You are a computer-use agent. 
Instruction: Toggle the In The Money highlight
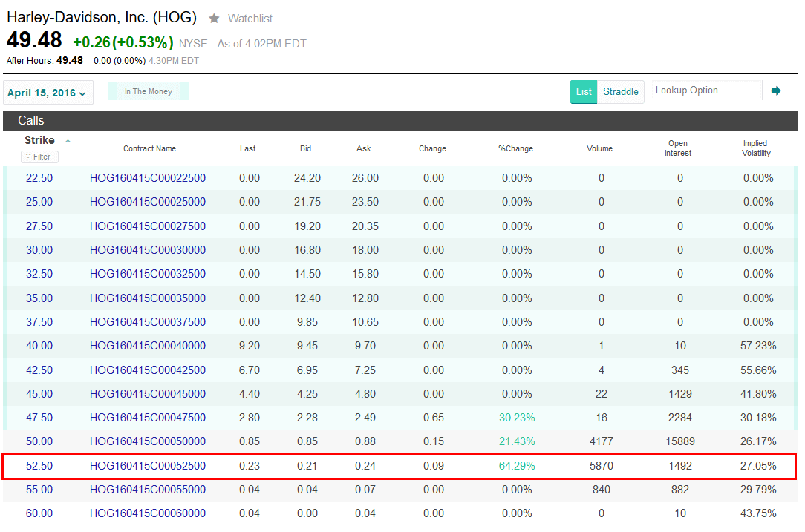(149, 91)
